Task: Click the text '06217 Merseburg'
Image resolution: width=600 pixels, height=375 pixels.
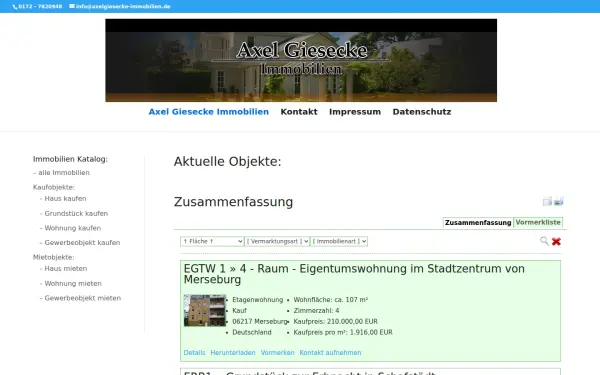Action: (x=260, y=321)
